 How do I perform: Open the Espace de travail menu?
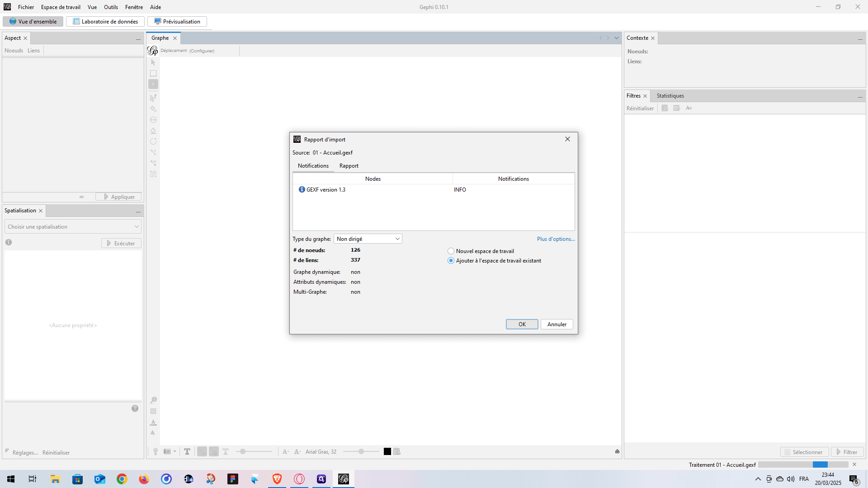(61, 7)
